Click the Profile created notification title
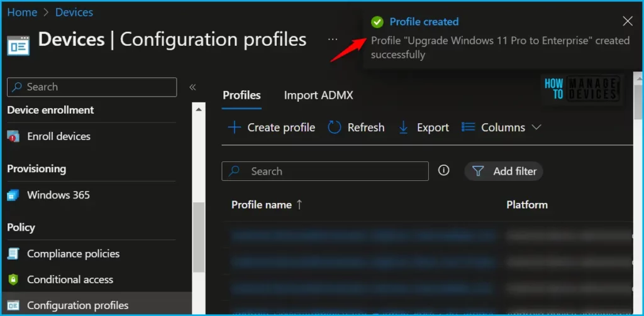Viewport: 644px width, 316px height. 424,22
